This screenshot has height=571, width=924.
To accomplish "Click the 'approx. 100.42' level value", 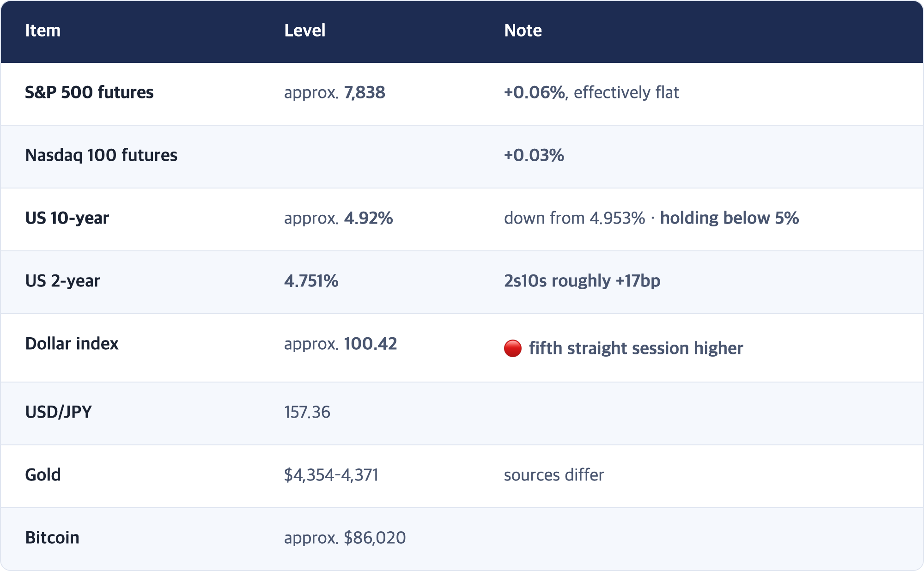I will tap(340, 344).
